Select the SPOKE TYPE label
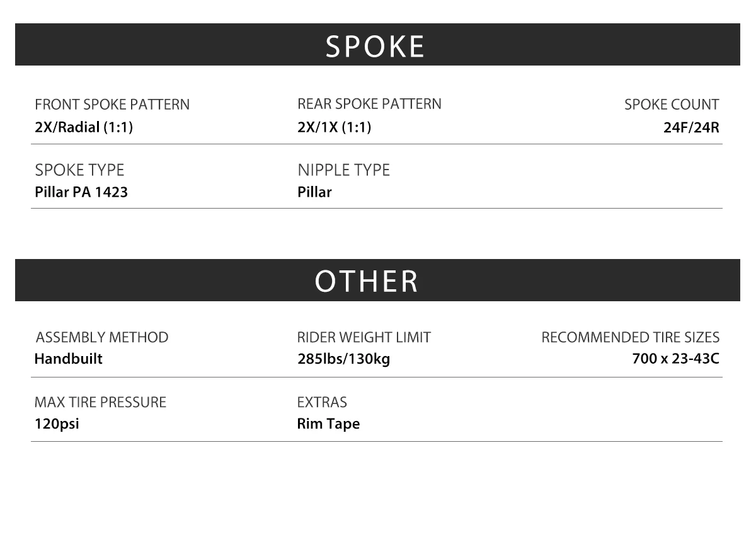This screenshot has height=559, width=756. [79, 170]
